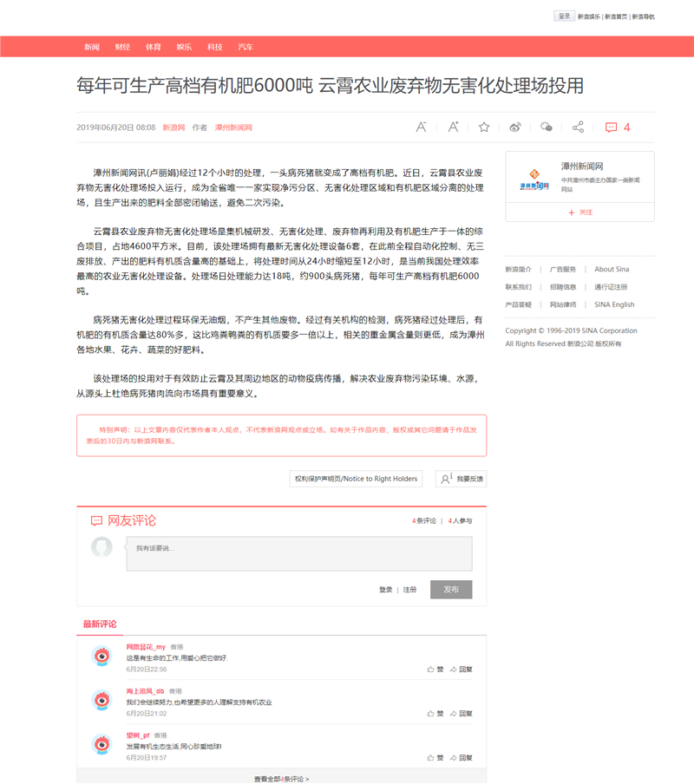Open the Notice to Right Holders link
The width and height of the screenshot is (694, 784).
356,479
